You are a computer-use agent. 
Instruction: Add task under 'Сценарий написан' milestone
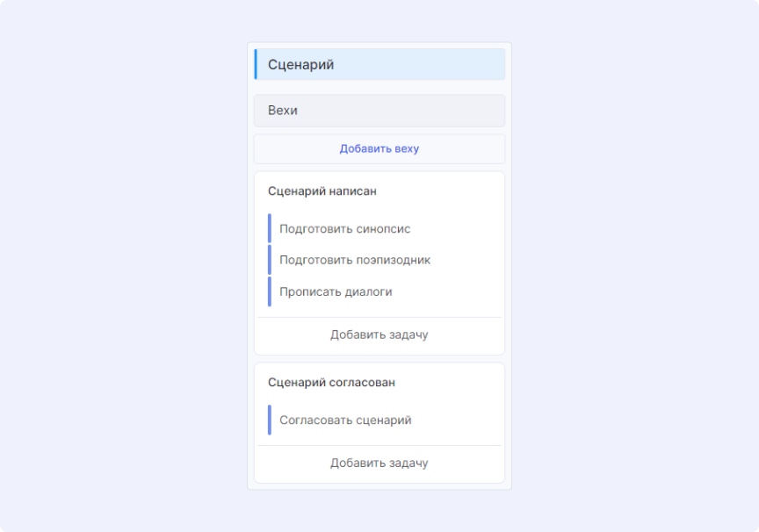pos(379,334)
